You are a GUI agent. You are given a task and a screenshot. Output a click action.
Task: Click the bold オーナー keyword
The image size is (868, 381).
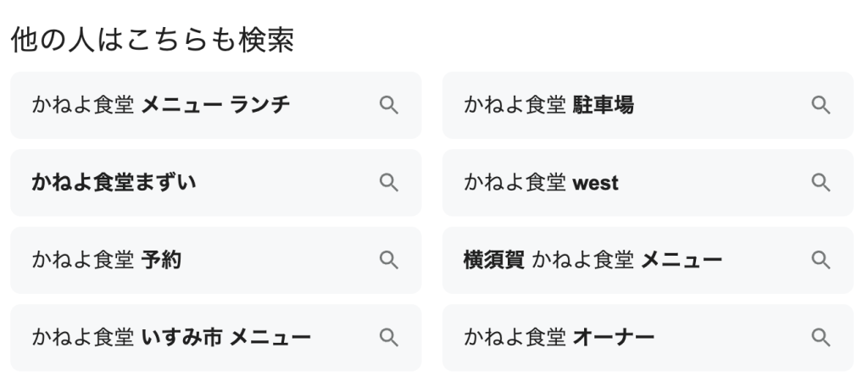coord(614,337)
